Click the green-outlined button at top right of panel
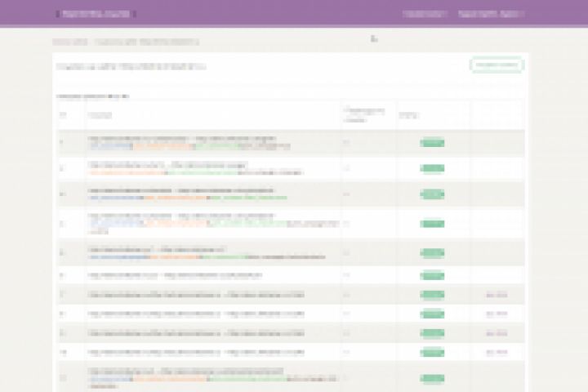 tap(497, 65)
